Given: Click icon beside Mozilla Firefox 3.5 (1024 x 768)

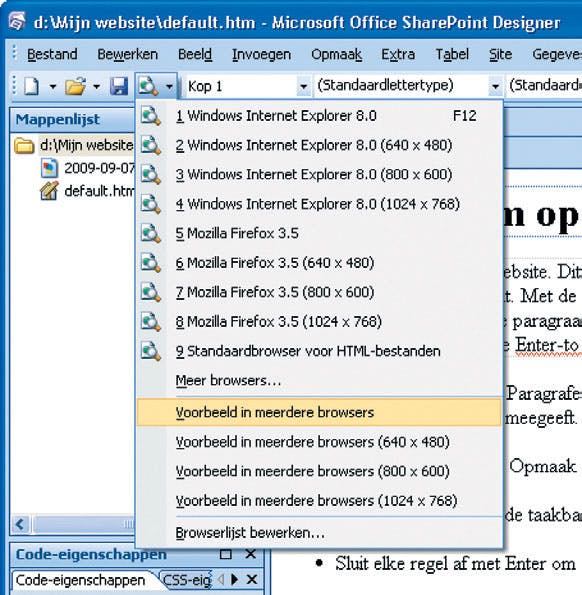Looking at the screenshot, I should click(x=151, y=322).
